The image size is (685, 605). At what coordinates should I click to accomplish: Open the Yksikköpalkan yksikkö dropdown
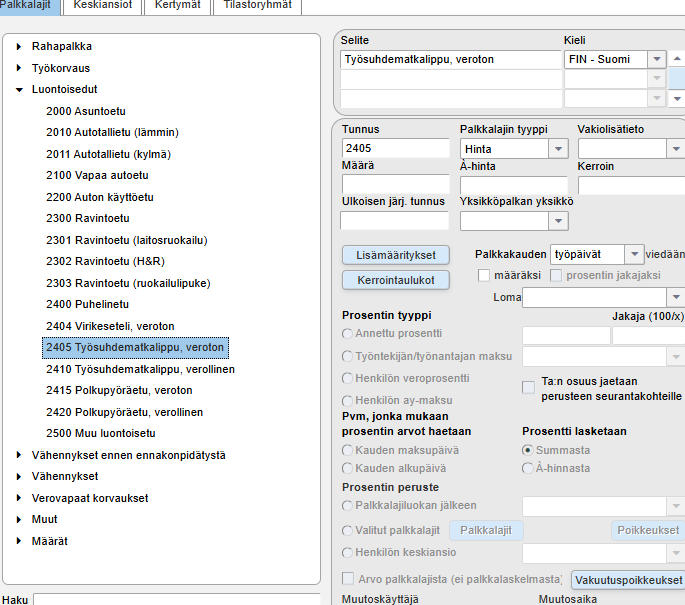click(x=558, y=221)
